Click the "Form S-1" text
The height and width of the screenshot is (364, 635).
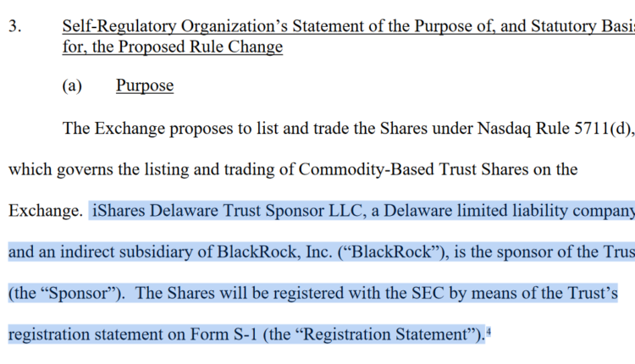[227, 335]
